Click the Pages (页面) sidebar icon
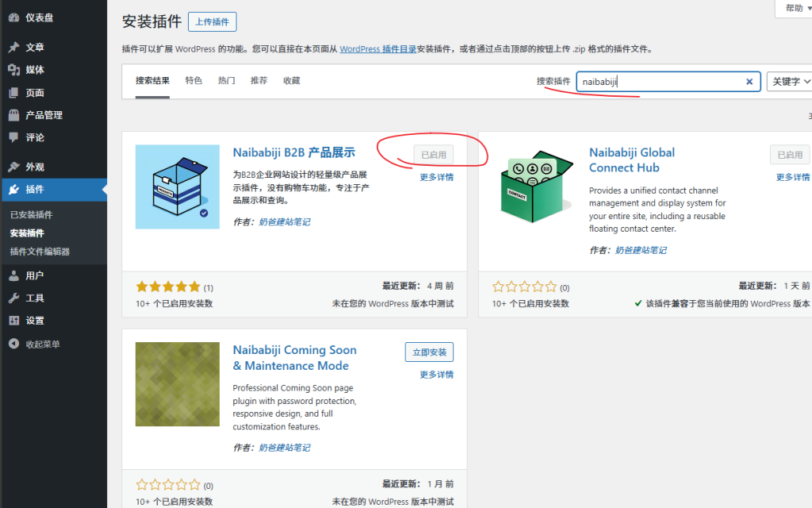The width and height of the screenshot is (812, 508). click(x=13, y=93)
